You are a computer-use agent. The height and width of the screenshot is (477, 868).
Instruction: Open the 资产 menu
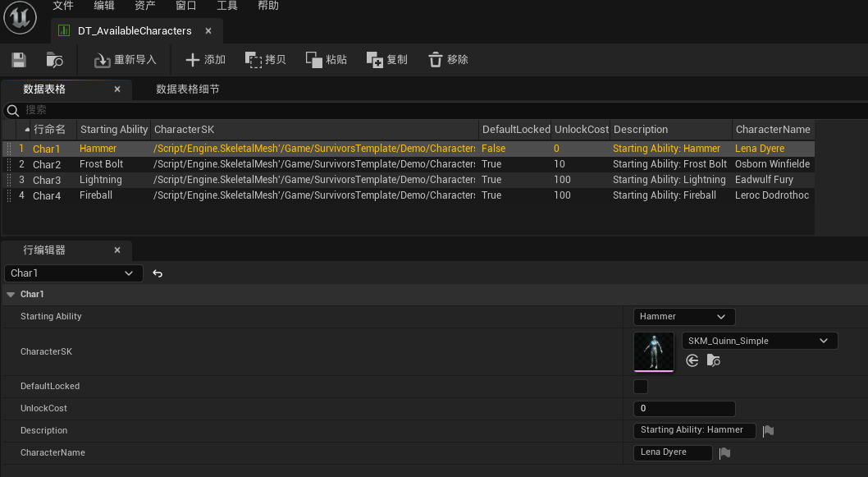[x=145, y=6]
